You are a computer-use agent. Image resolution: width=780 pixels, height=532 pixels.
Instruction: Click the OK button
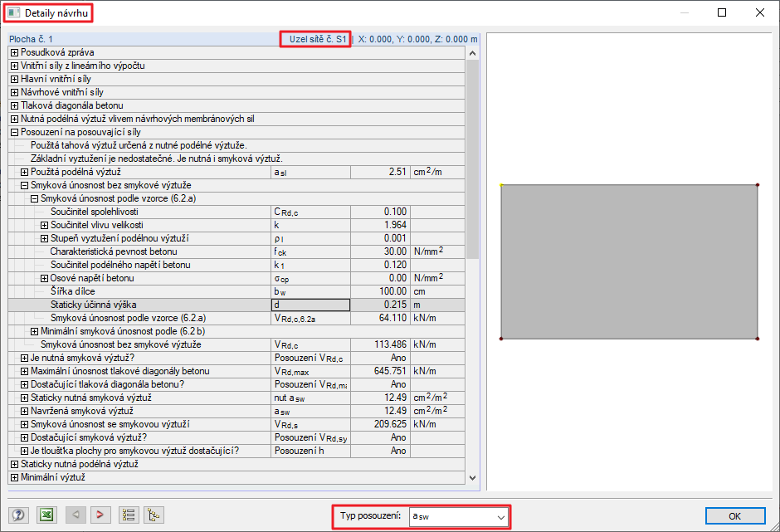[734, 516]
